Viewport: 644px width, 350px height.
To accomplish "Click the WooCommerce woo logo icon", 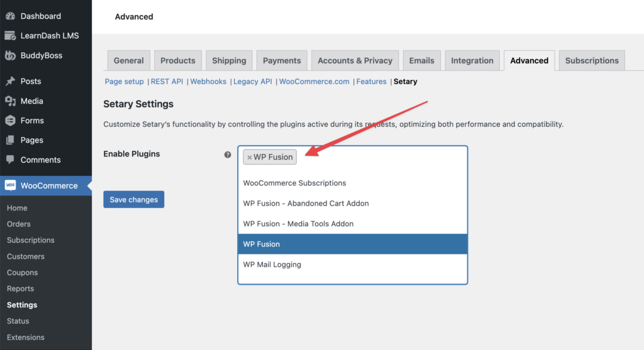I will 10,185.
